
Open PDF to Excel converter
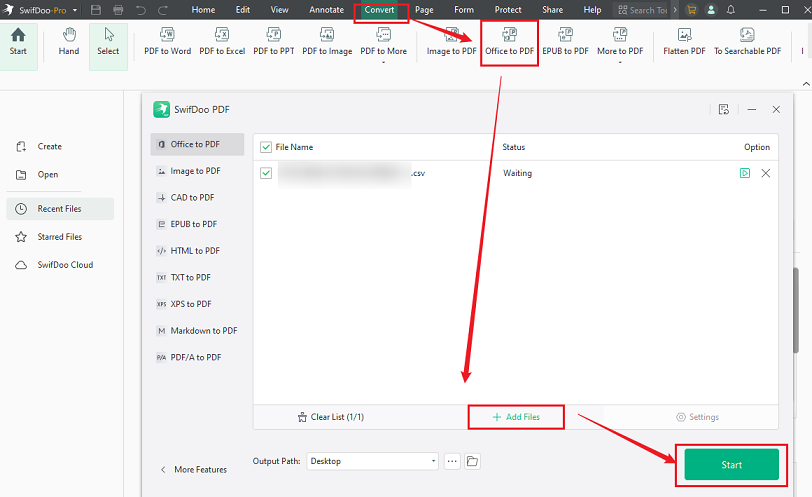222,42
